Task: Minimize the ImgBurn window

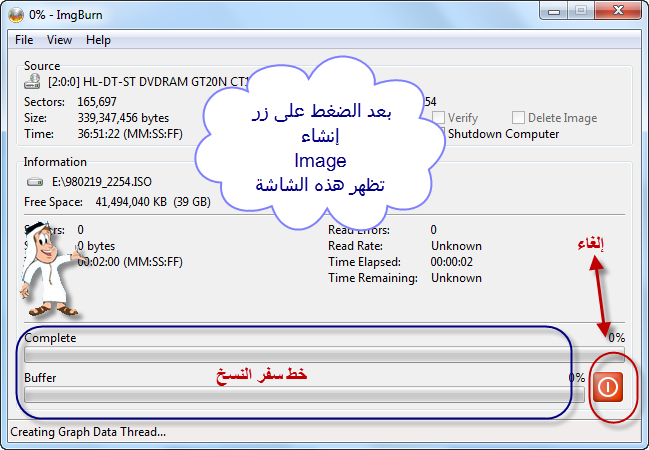Action: pos(554,10)
